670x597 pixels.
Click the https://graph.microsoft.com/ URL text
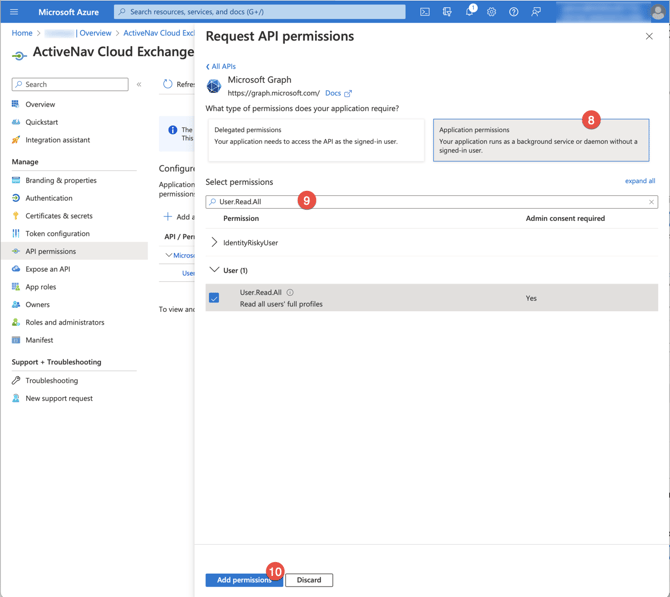pos(273,93)
